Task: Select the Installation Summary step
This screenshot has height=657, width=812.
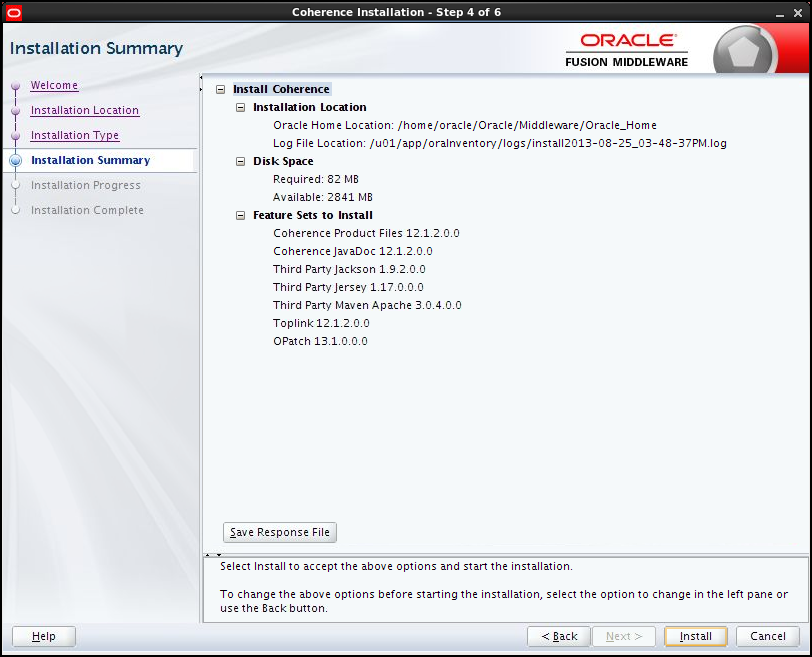Action: coord(90,160)
